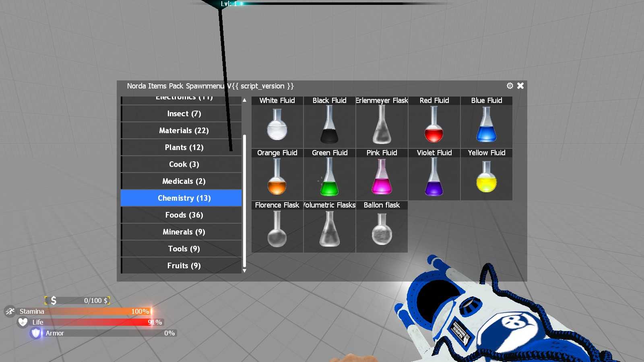Spawn the White Fluid flask item
The height and width of the screenshot is (362, 644).
pyautogui.click(x=277, y=122)
